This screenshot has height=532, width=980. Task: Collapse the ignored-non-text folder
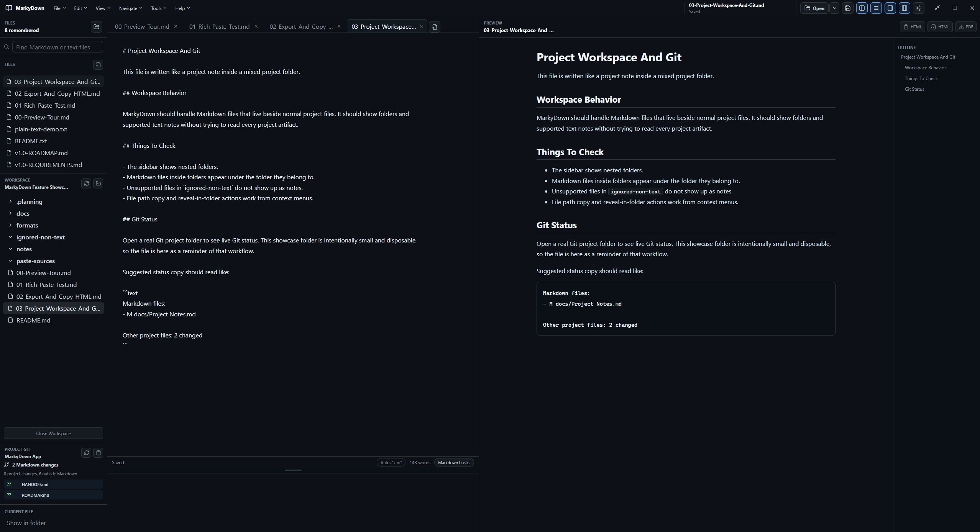coord(11,237)
